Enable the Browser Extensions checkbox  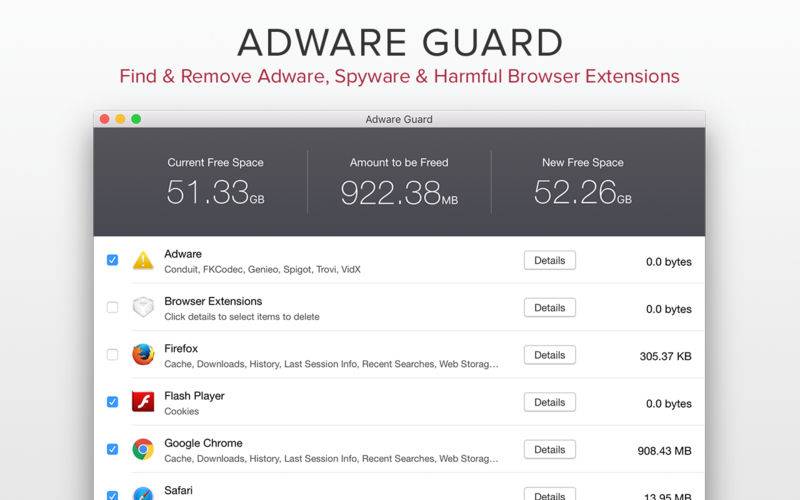112,307
